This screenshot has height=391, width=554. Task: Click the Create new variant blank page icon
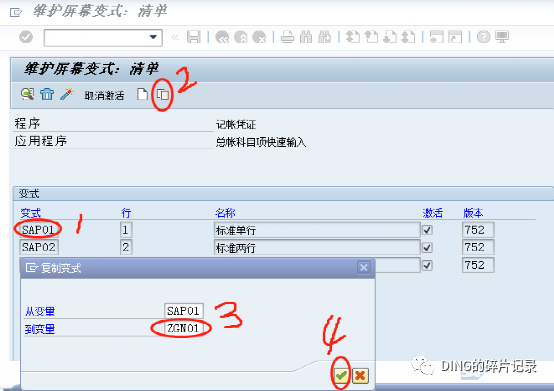click(x=142, y=94)
